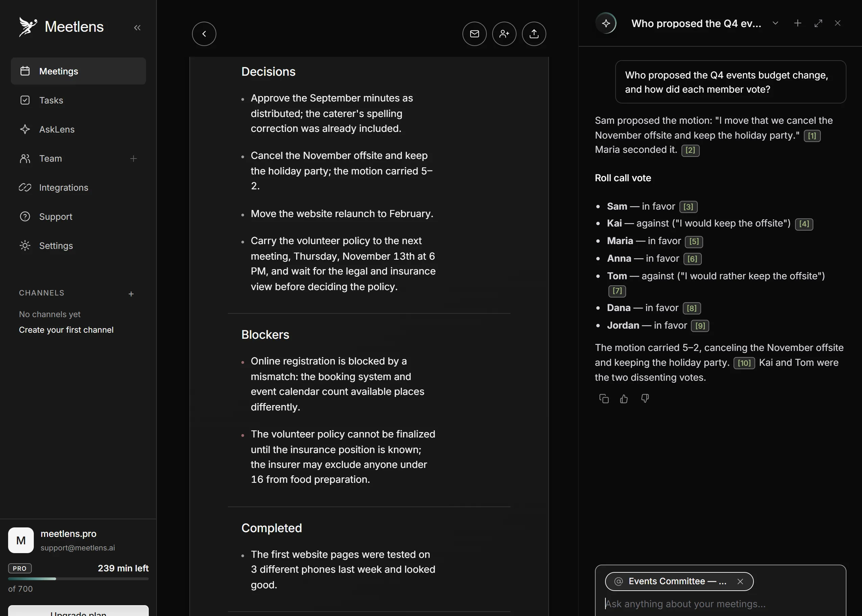Click the PRO plan badge
862x616 pixels.
click(20, 569)
